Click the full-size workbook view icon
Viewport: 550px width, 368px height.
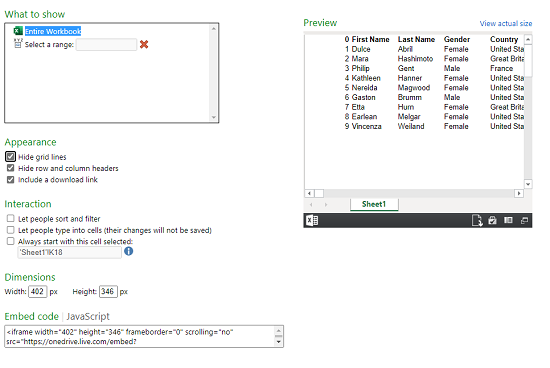tap(524, 221)
